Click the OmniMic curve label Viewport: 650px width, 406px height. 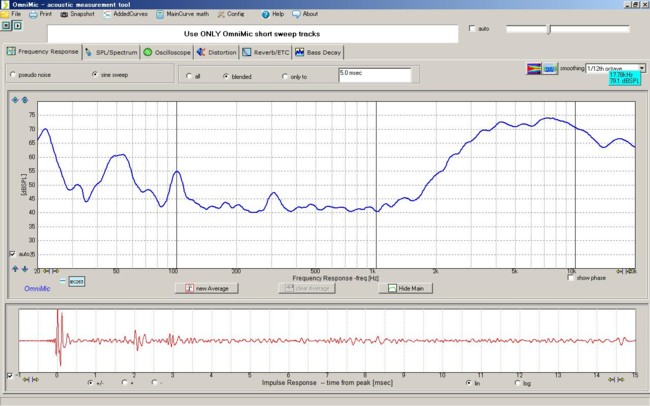[x=37, y=289]
